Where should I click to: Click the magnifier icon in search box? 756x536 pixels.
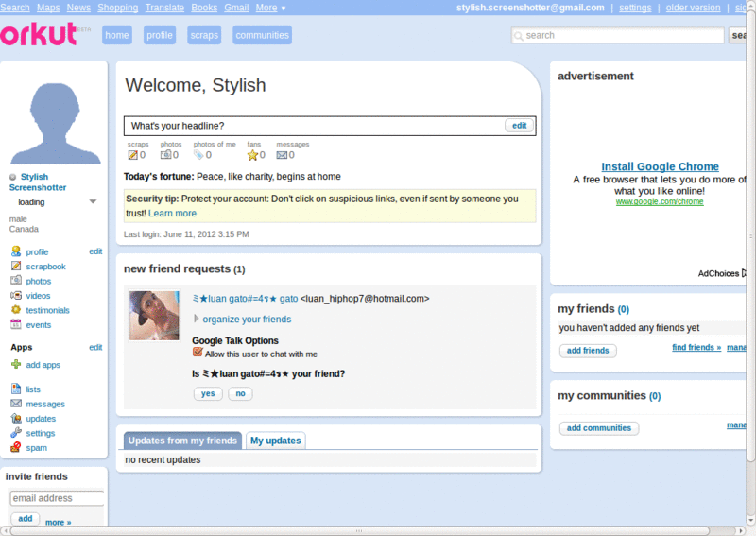click(x=519, y=36)
